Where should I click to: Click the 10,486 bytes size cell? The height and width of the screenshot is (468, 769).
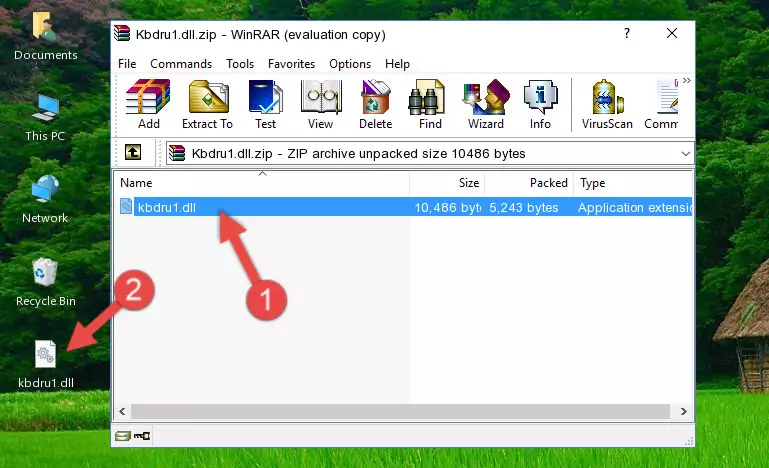447,208
